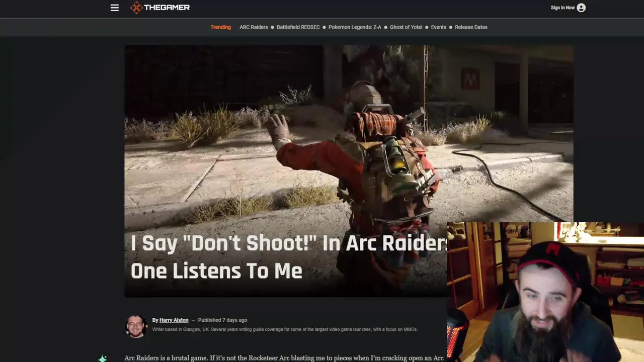This screenshot has width=644, height=362.
Task: Open the hamburger navigation menu
Action: click(115, 8)
